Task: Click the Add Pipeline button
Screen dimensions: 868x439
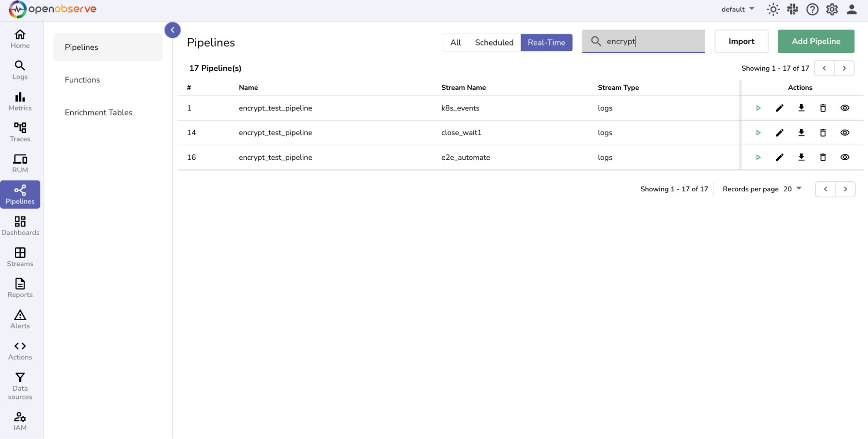Action: coord(815,42)
